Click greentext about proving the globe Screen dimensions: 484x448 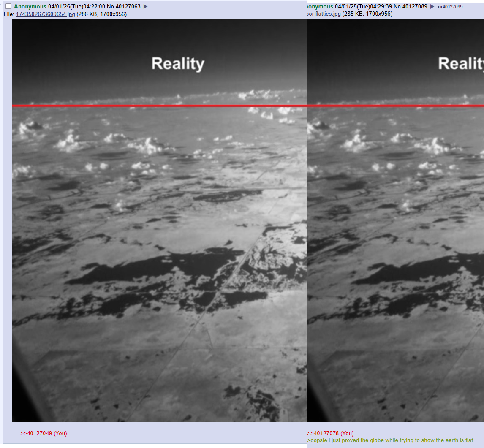[390, 440]
